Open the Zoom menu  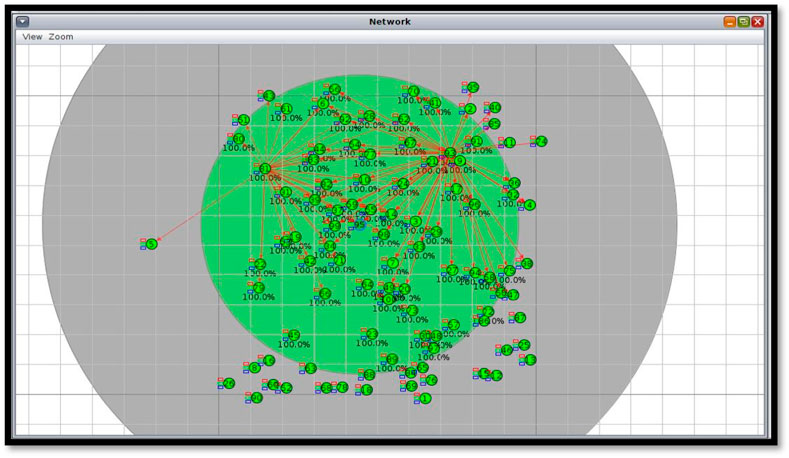tap(61, 37)
